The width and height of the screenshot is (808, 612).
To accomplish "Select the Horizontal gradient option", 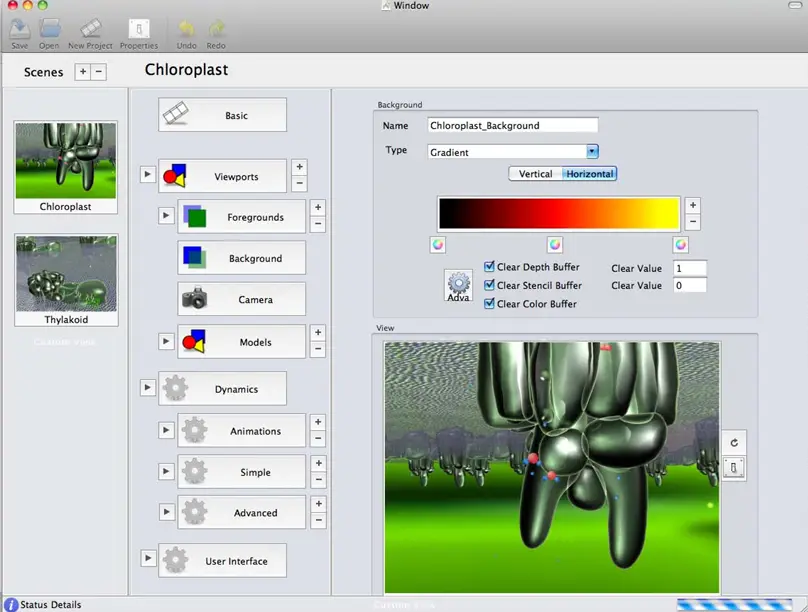I will pos(589,174).
